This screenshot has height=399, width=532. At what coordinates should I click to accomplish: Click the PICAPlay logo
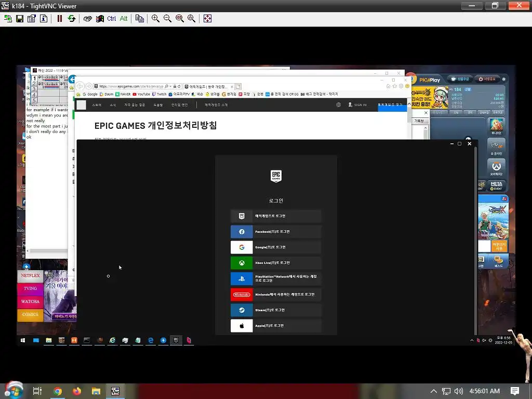[x=429, y=80]
